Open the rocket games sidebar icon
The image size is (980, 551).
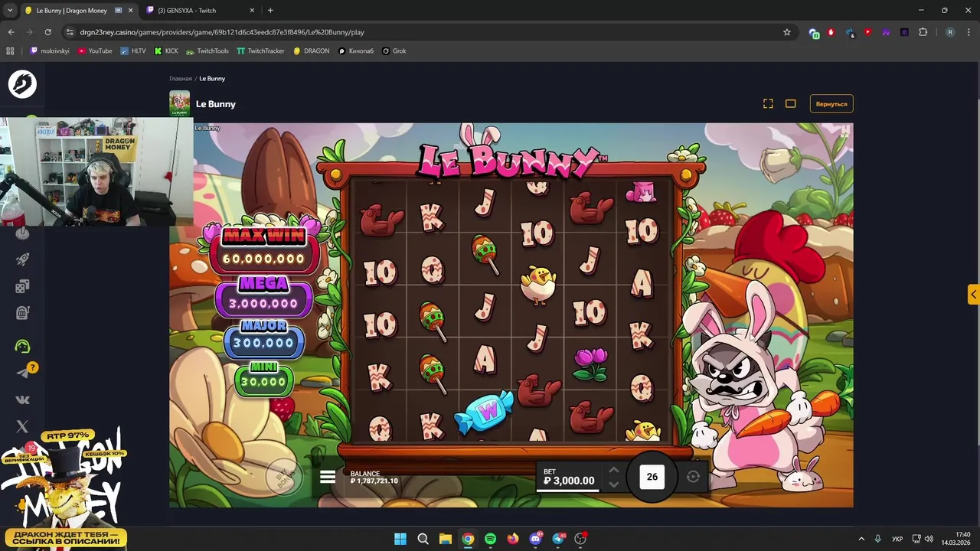click(22, 259)
